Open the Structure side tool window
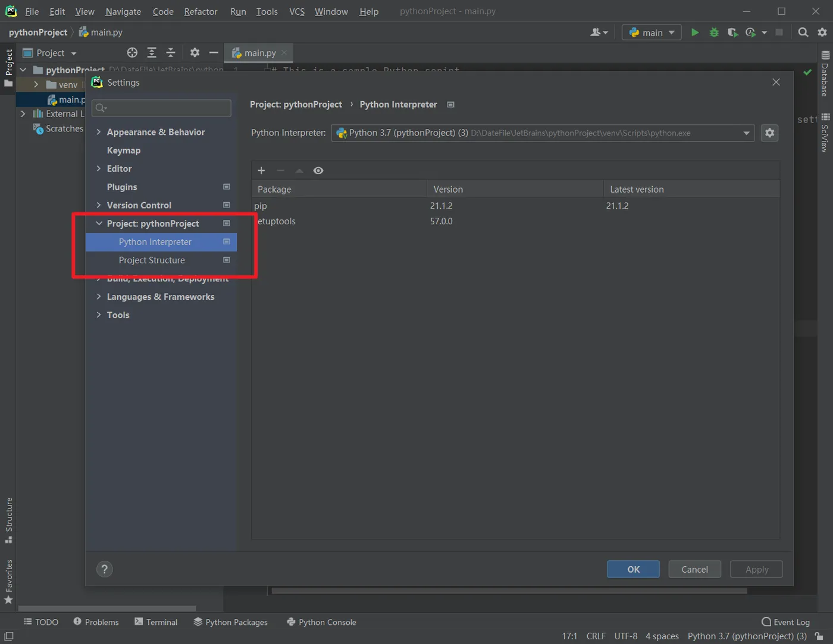 (8, 520)
